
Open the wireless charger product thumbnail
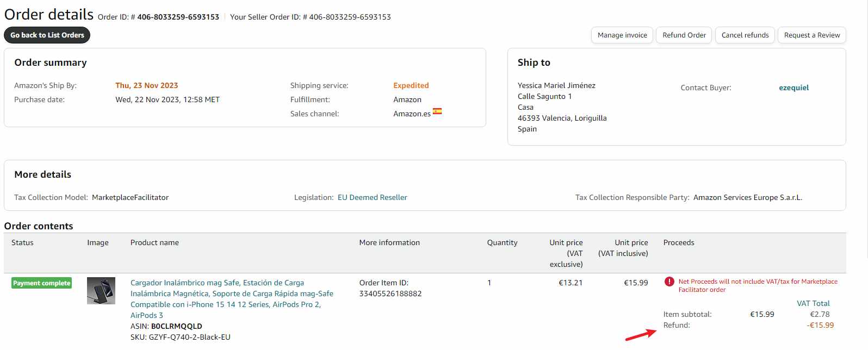pos(101,291)
